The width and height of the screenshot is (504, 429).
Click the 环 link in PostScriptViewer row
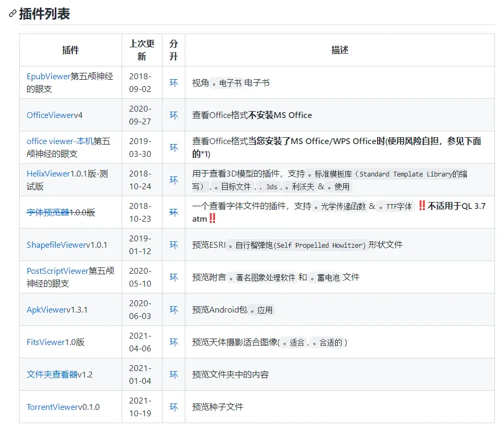(174, 277)
